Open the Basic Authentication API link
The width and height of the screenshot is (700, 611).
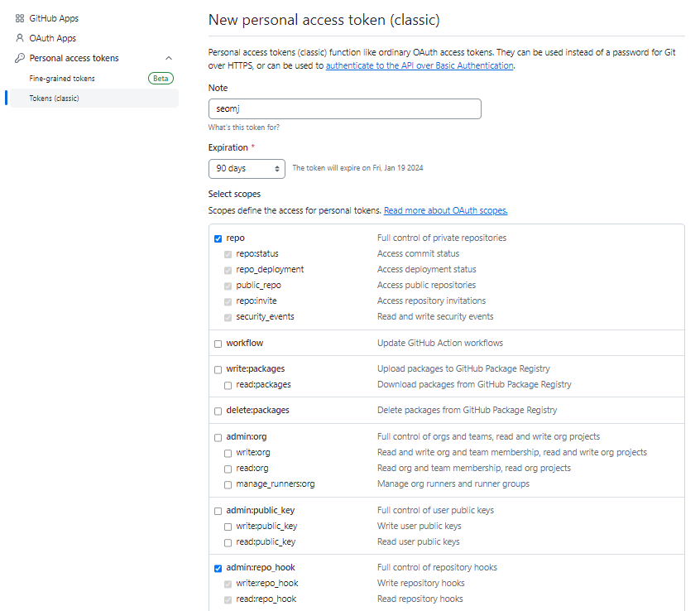click(x=420, y=65)
